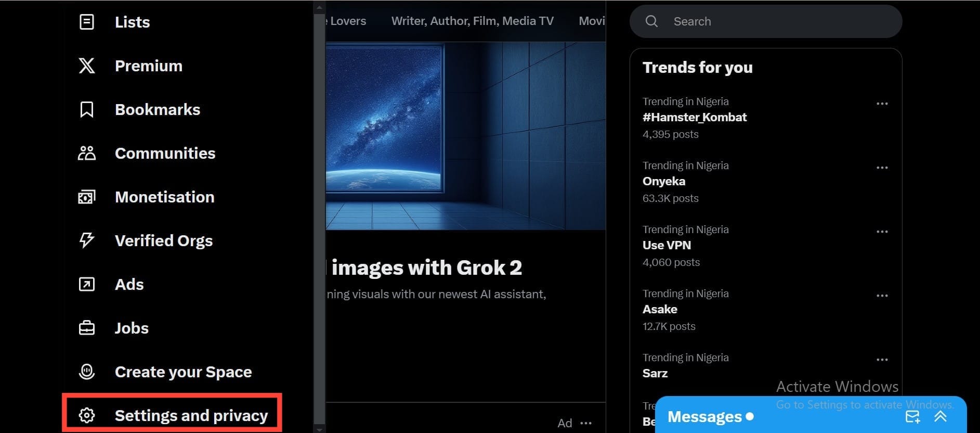This screenshot has height=433, width=980.
Task: Open Lists from the sidebar icon
Action: click(x=86, y=22)
